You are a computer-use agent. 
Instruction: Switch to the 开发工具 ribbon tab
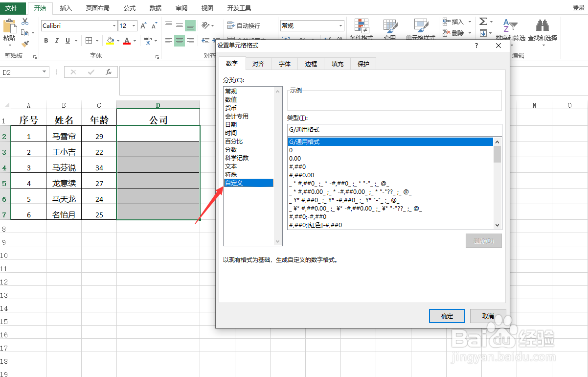[239, 8]
